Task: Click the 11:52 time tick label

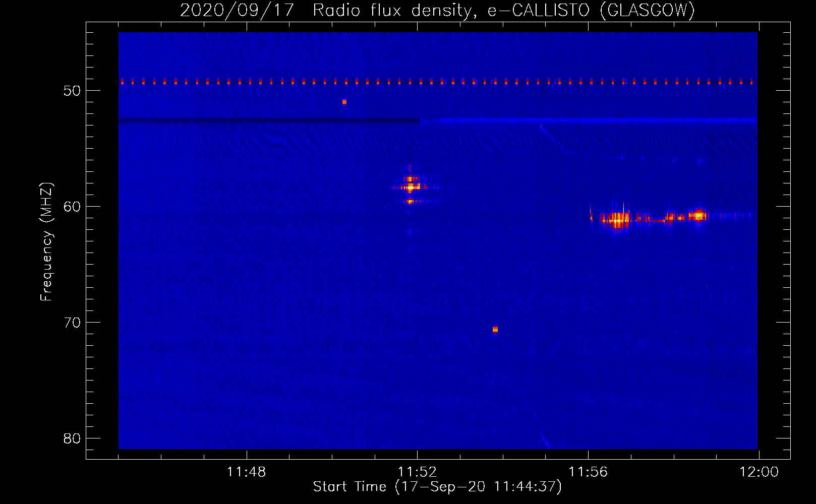Action: (417, 472)
